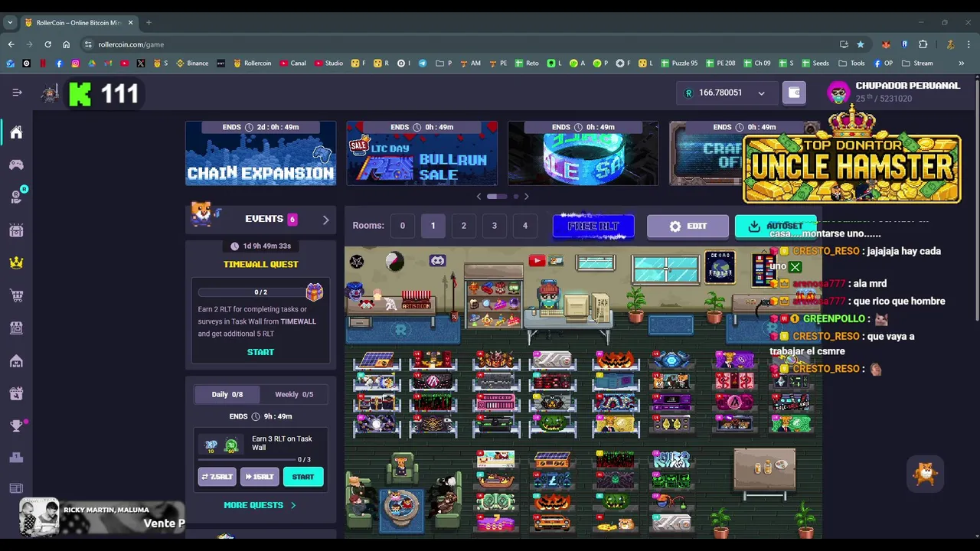Select room 0

click(x=402, y=226)
